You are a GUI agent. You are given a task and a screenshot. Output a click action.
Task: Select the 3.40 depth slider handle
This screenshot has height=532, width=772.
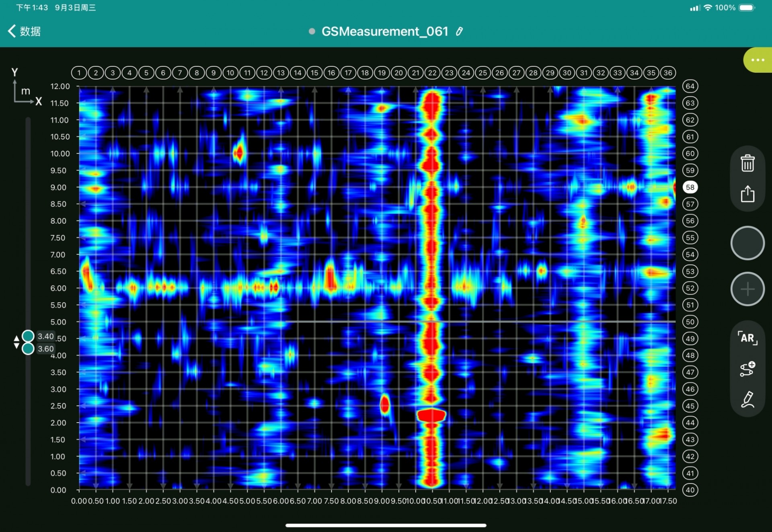pyautogui.click(x=28, y=336)
